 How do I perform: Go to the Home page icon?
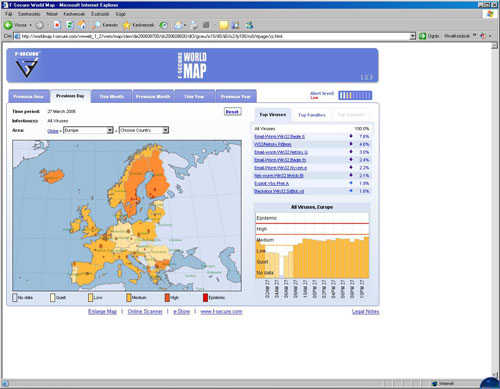[82, 25]
